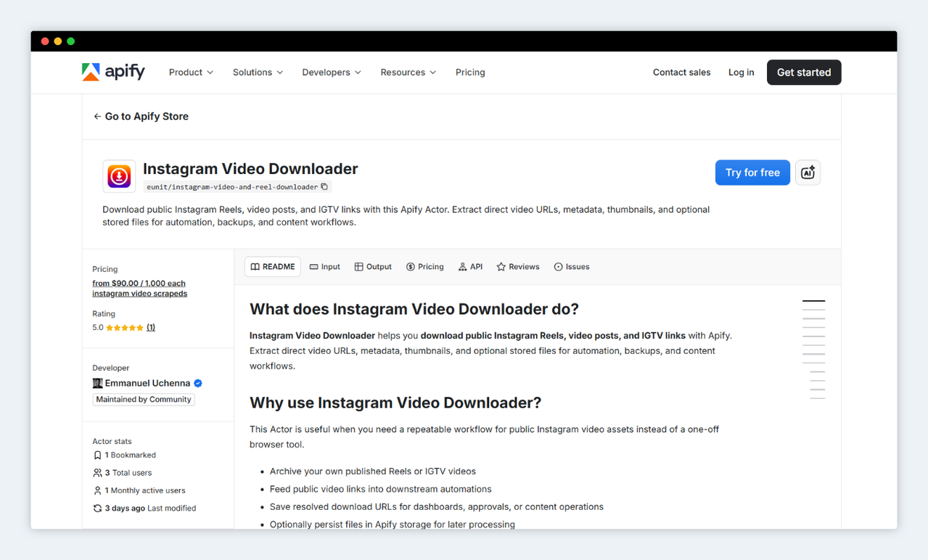Viewport: 928px width, 560px height.
Task: Copy the actor path with the copy icon
Action: coord(324,186)
